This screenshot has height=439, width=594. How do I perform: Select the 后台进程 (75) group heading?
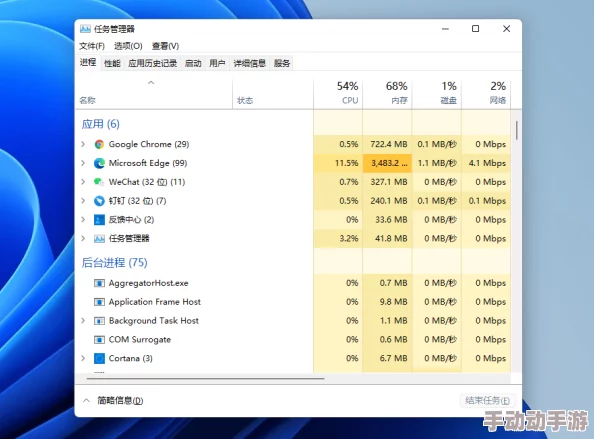click(114, 262)
